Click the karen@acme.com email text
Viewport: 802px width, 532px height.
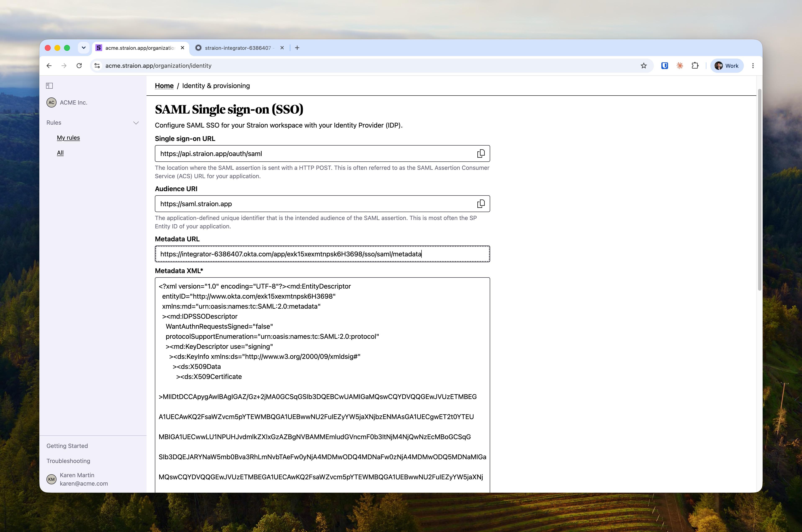click(84, 483)
